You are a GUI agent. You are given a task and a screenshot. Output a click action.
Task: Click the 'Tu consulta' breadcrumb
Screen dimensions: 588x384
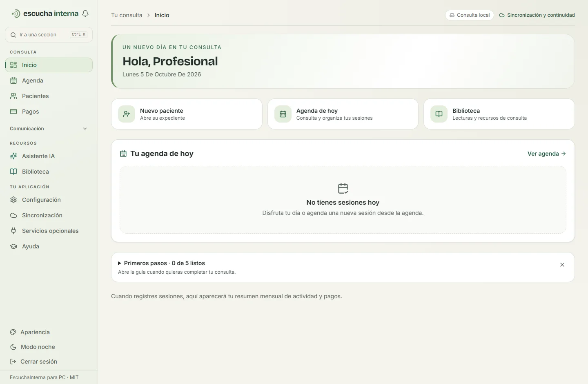[127, 15]
